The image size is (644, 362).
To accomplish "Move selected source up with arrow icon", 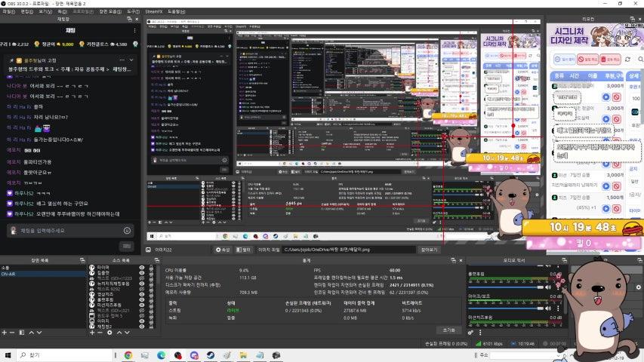I will [x=119, y=332].
